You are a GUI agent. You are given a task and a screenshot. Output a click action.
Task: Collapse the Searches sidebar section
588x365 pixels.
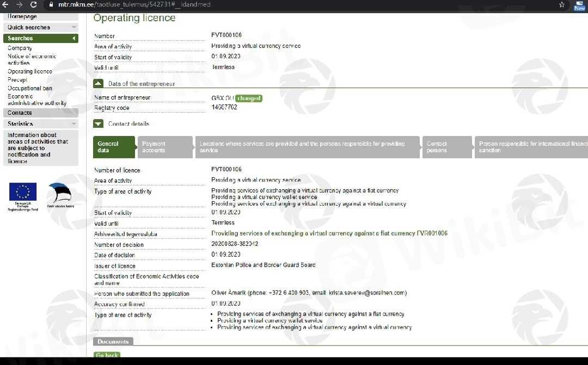pyautogui.click(x=41, y=38)
